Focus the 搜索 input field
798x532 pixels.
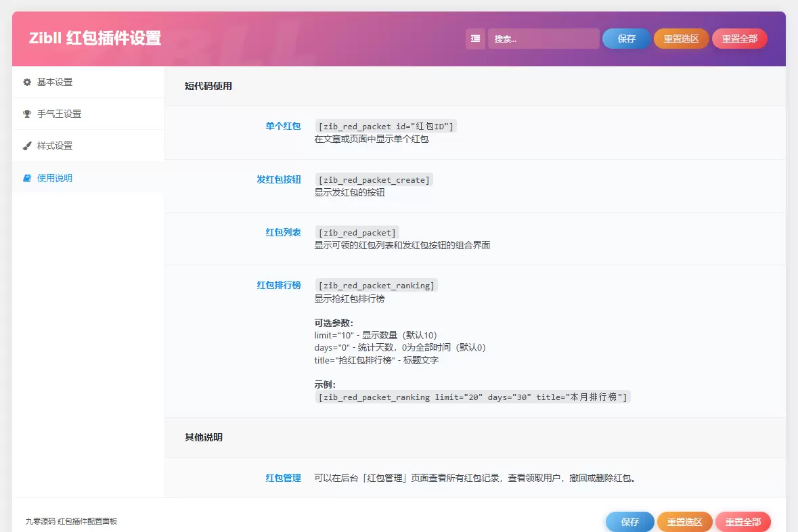(x=544, y=39)
